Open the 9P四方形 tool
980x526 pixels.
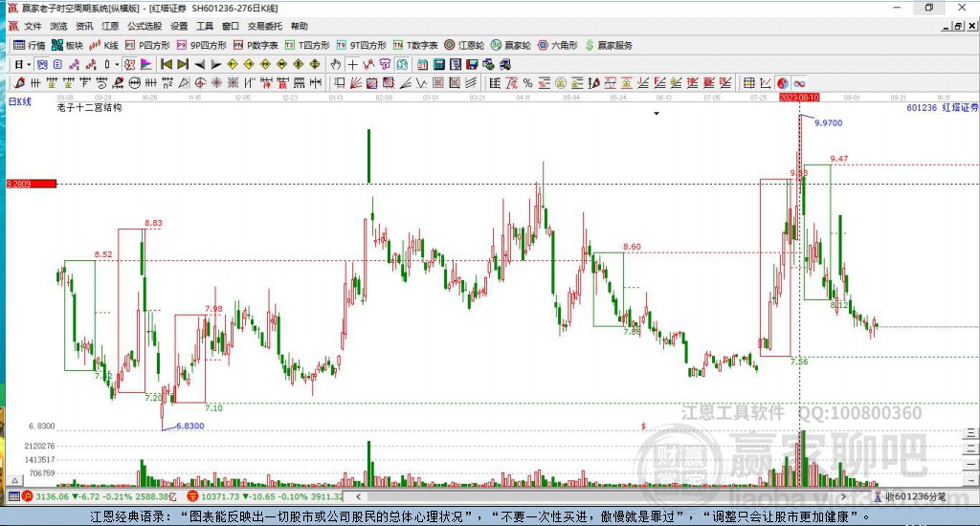tap(202, 45)
